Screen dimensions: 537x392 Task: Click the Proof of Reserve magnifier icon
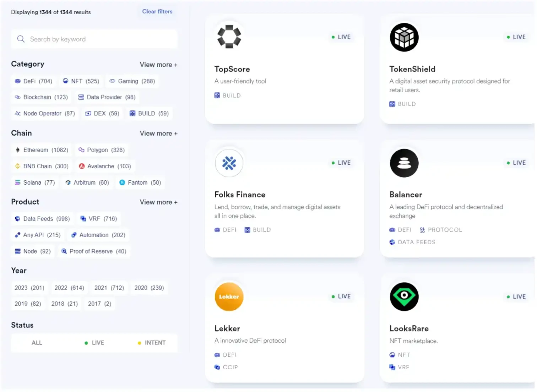(x=64, y=251)
